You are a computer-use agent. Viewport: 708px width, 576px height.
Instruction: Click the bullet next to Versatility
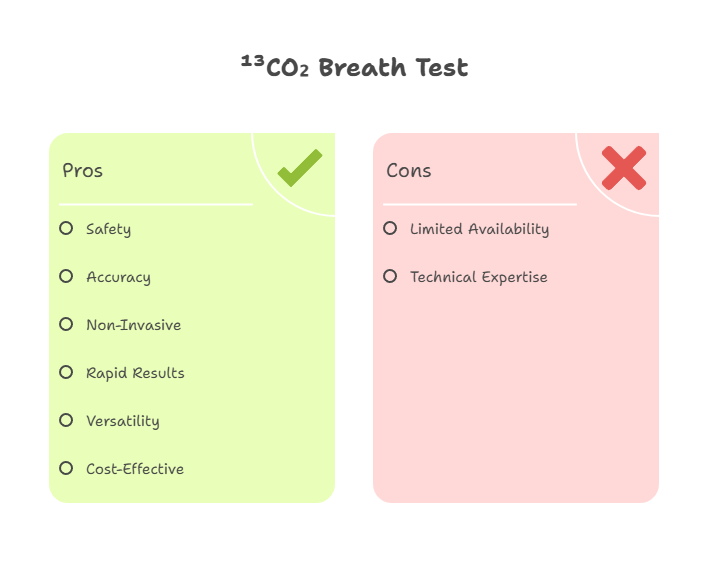66,420
